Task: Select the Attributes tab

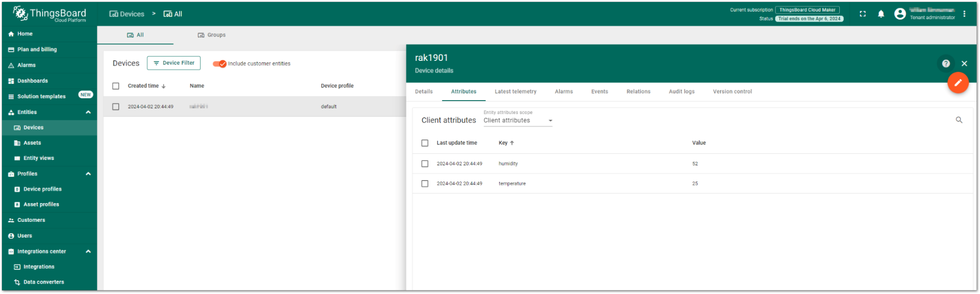Action: 464,92
